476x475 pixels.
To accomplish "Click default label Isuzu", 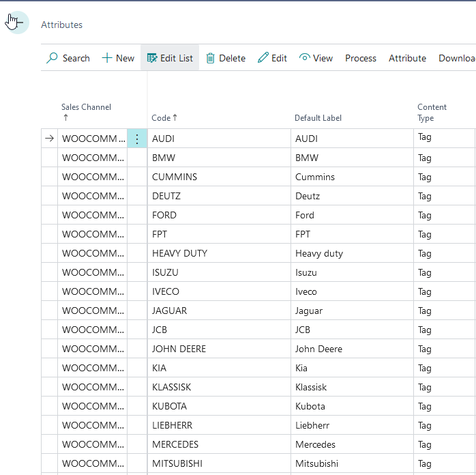I will point(352,272).
